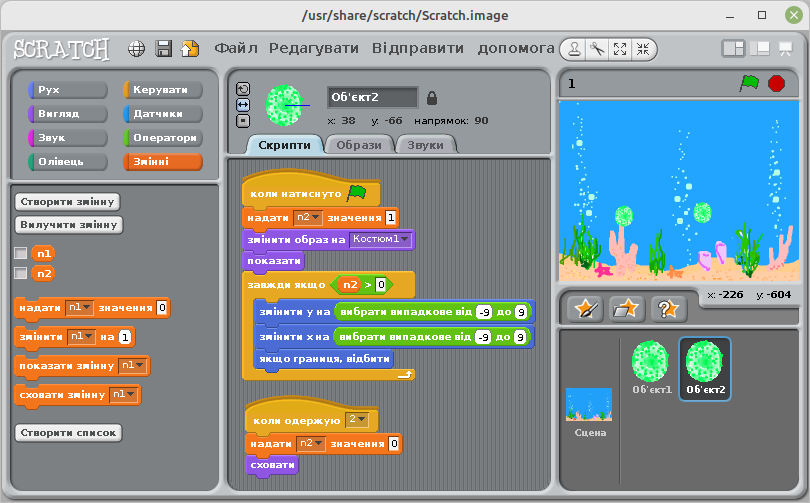Image resolution: width=810 pixels, height=503 pixels.
Task: Click value field in palette змінити n1 block
Action: click(125, 337)
